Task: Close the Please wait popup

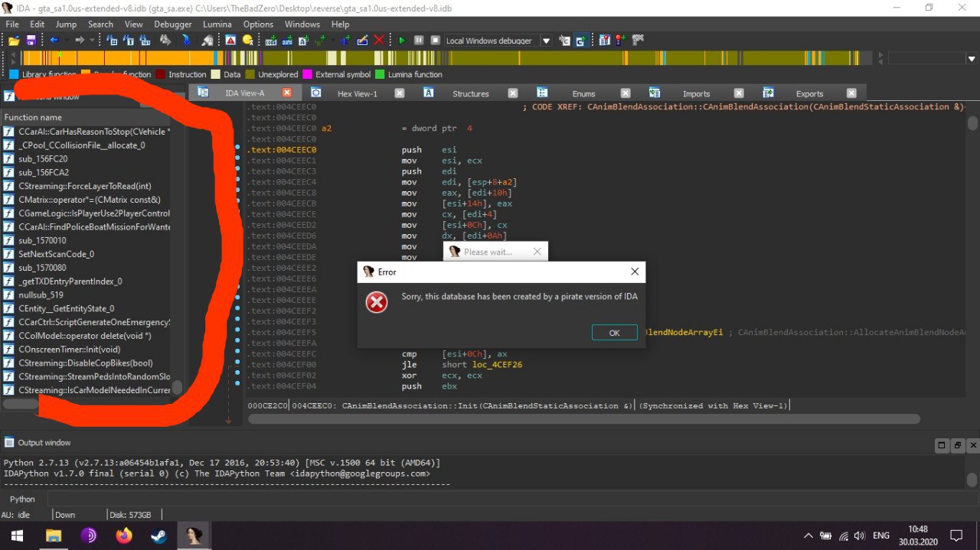Action: pos(537,252)
